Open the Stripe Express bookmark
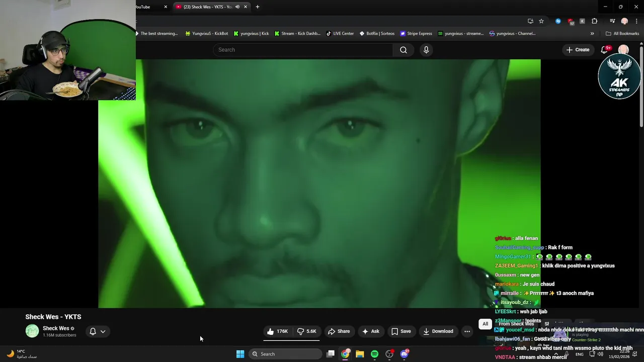Viewport: 644px width, 362px height. click(x=416, y=34)
